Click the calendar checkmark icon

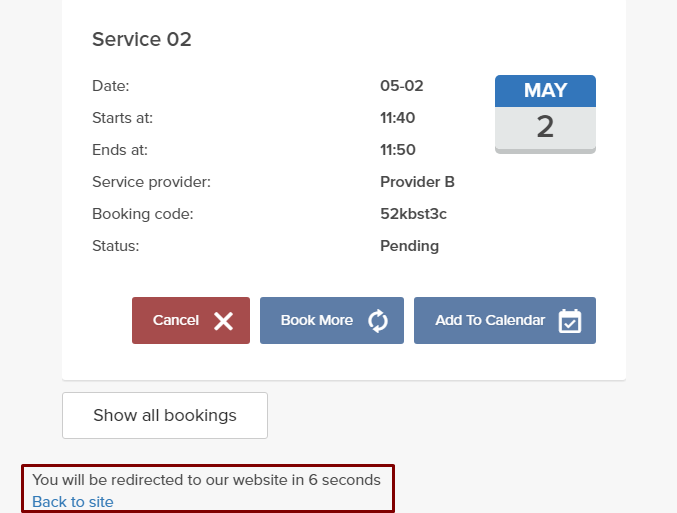570,321
